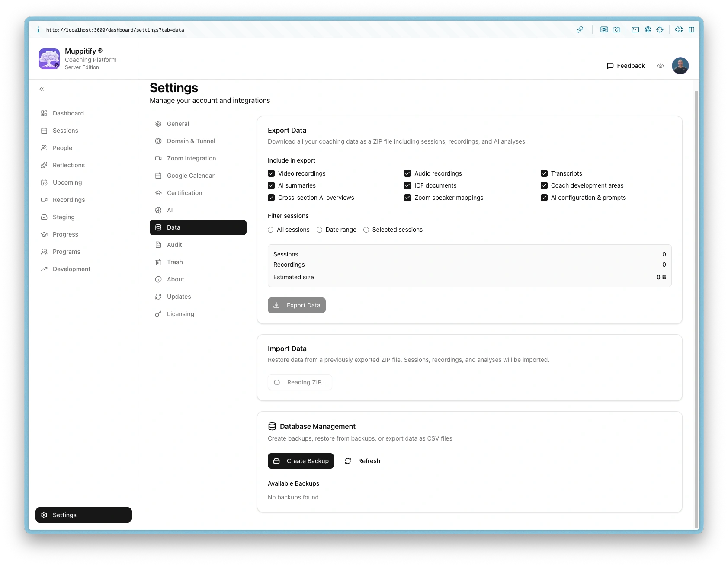This screenshot has width=728, height=566.
Task: Click the crosshair target icon in toolbar
Action: tap(660, 30)
